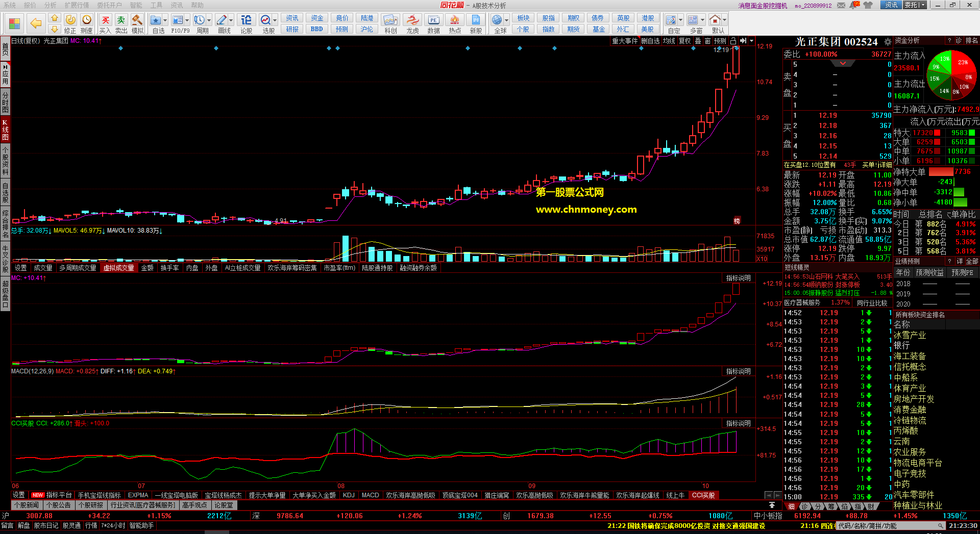980x534 pixels.
Task: Toggle the jump-to-end arrow button on chart
Action: pos(743,41)
